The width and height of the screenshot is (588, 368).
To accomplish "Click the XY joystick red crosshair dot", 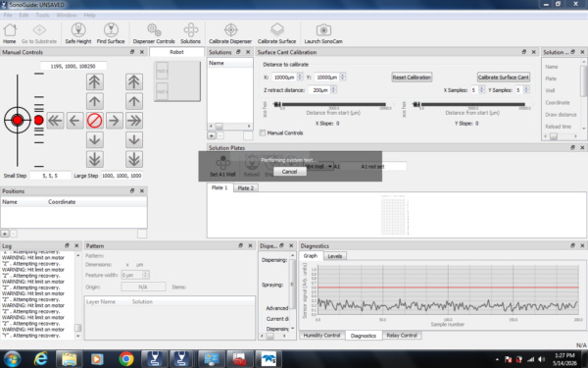I will (x=18, y=120).
